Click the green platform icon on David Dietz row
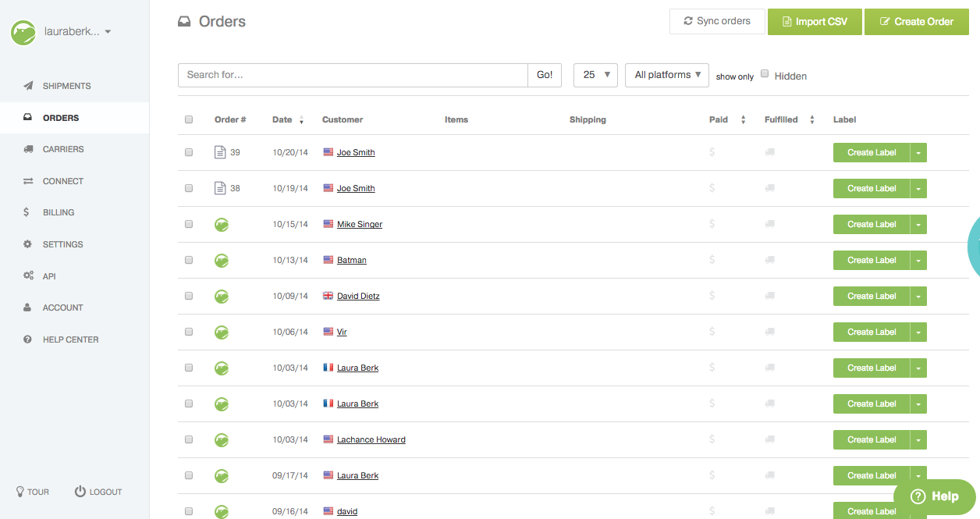This screenshot has width=980, height=519. 222,297
